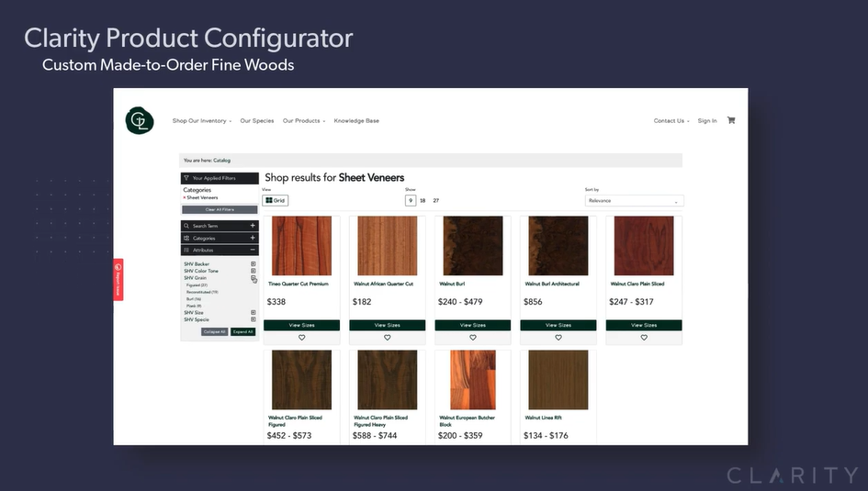Open Shop Our Inventory menu
Viewport: 868px width, 491px height.
coord(201,120)
